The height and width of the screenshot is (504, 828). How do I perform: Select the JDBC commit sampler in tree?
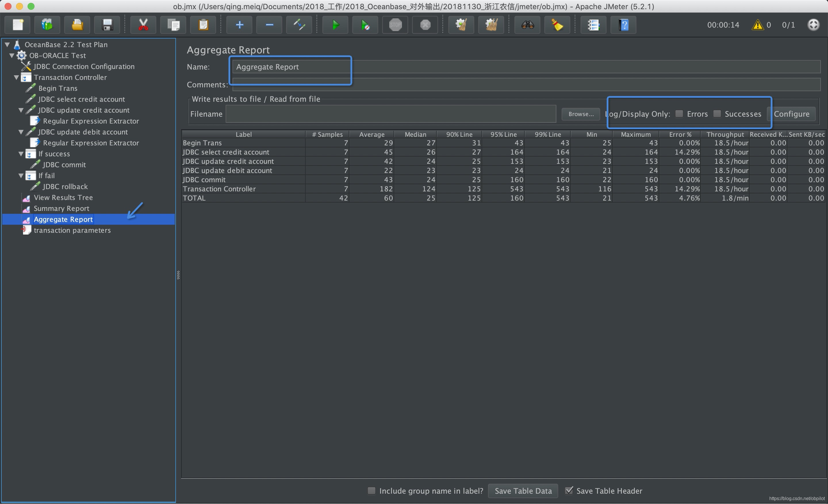(64, 165)
